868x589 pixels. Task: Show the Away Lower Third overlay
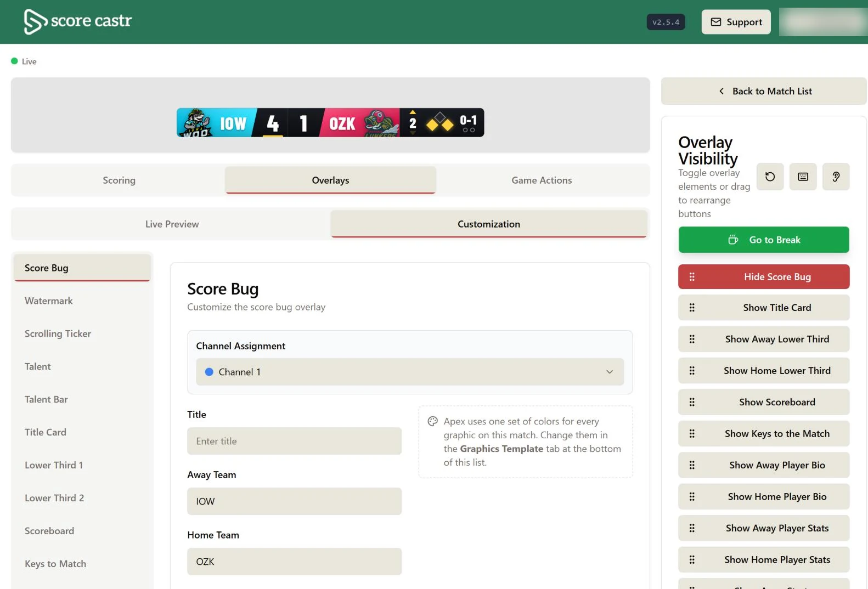pyautogui.click(x=764, y=339)
